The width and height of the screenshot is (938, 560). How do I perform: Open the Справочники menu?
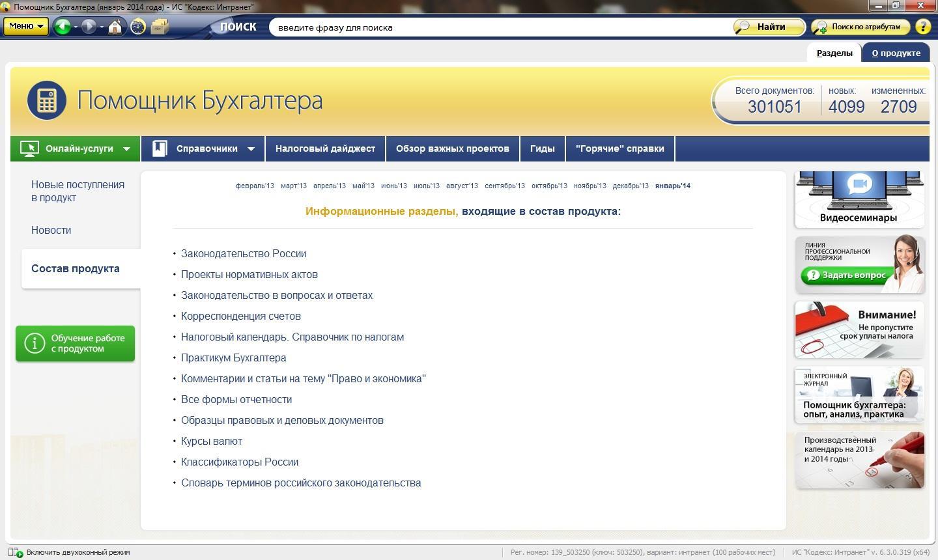click(203, 148)
